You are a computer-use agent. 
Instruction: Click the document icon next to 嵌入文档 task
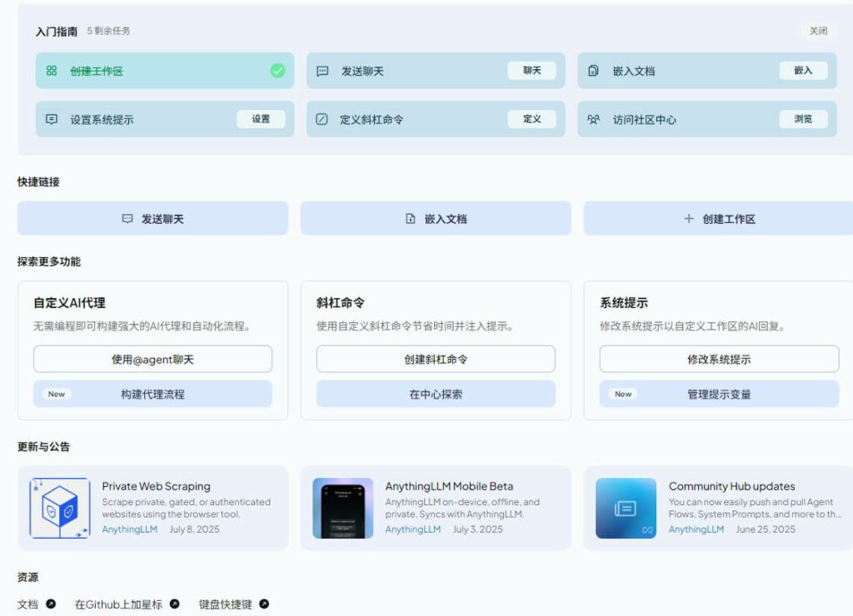tap(593, 71)
